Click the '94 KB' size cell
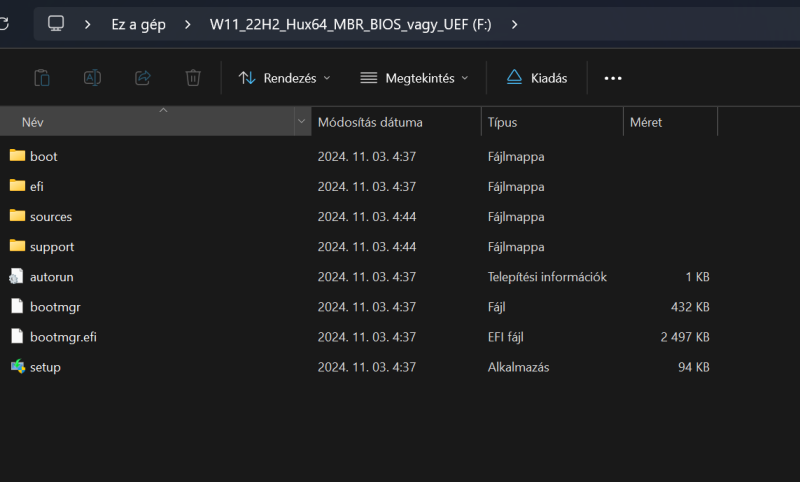Viewport: 800px width, 482px height. 693,367
